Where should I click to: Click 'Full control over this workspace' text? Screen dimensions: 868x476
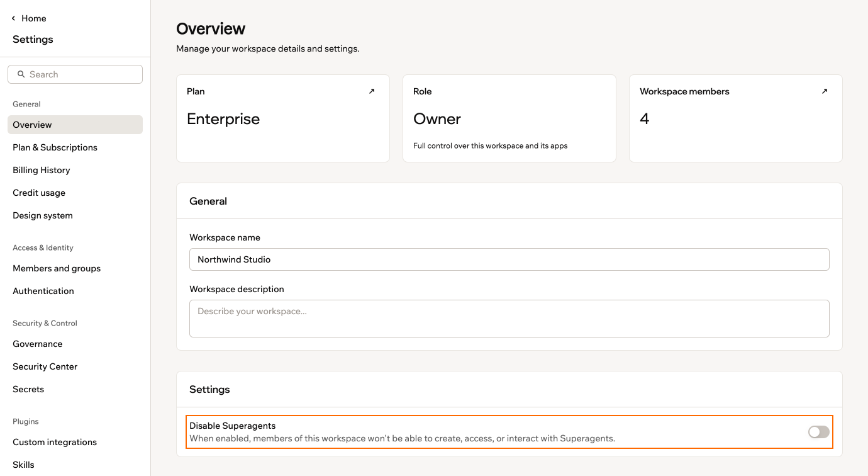[x=491, y=146]
